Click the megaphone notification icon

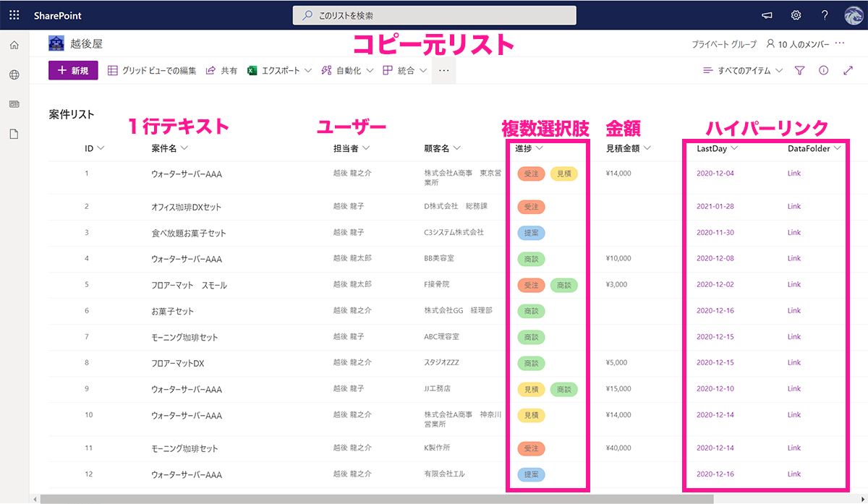[x=767, y=15]
